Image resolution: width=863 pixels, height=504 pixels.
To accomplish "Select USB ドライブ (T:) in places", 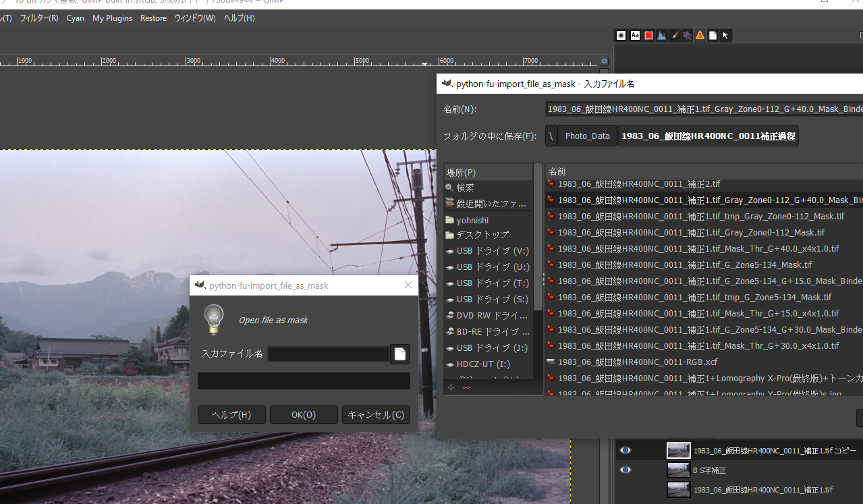I will point(489,283).
